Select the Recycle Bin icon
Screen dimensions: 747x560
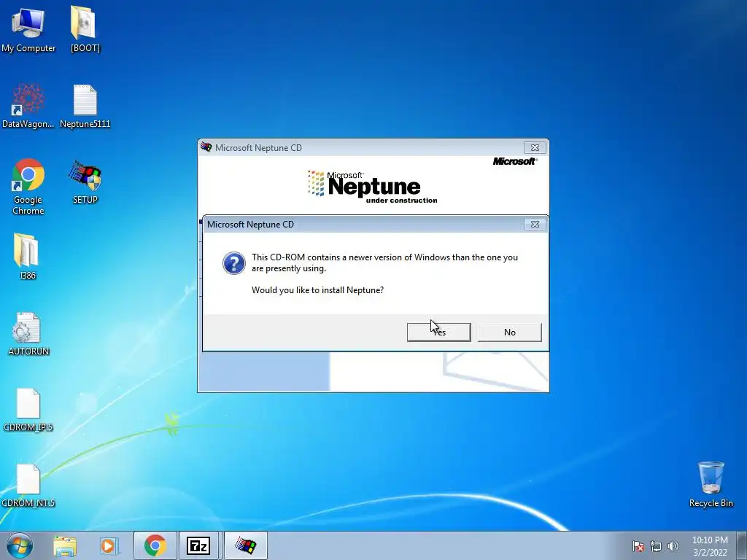pos(711,484)
